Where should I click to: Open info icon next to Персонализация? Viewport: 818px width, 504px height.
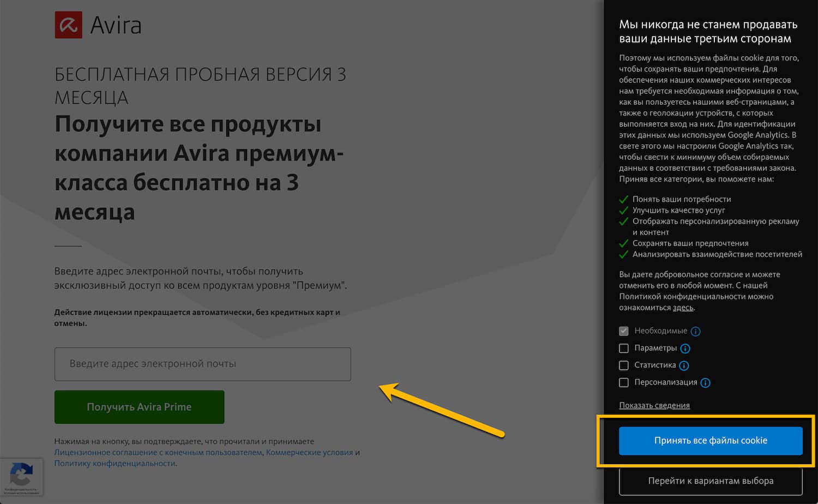(705, 383)
